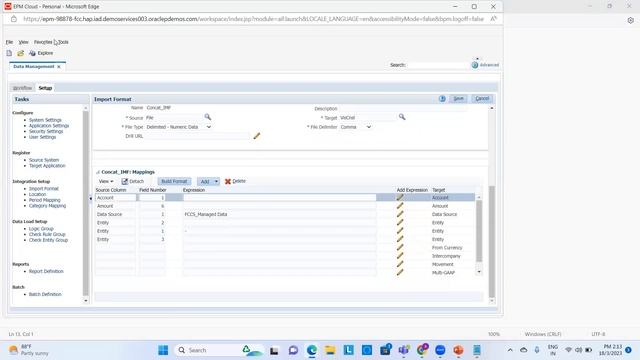Click Add Expression pencil for Account row

click(x=400, y=198)
